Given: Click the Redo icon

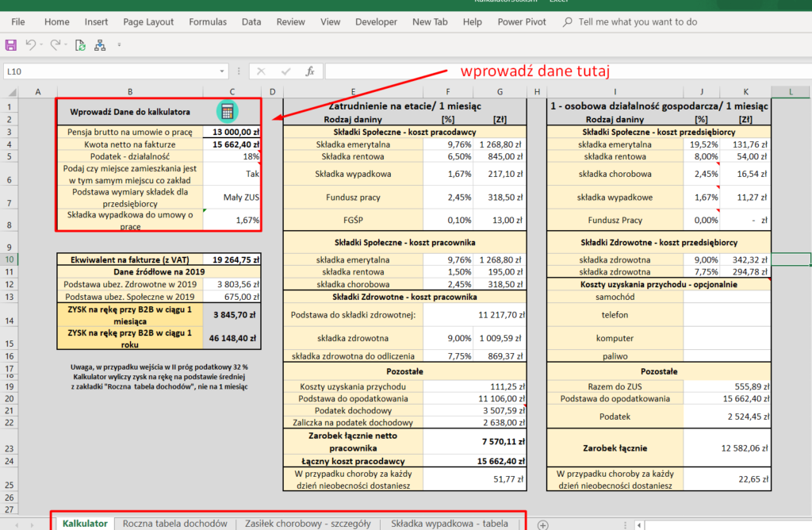Looking at the screenshot, I should point(56,45).
